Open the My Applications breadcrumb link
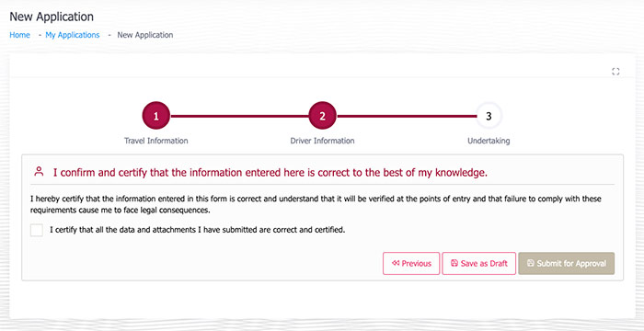Screen dimensions: 644x331 73,35
